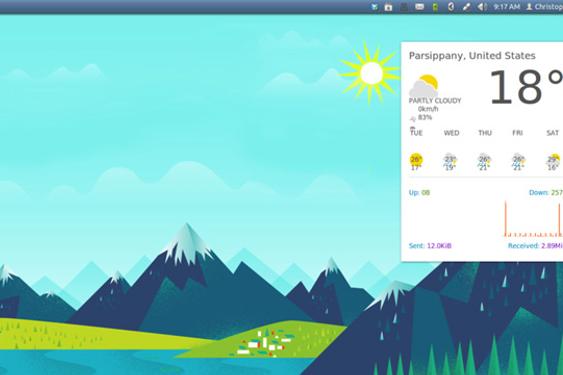Check the green battery indicator
This screenshot has width=563, height=375.
pos(435,7)
